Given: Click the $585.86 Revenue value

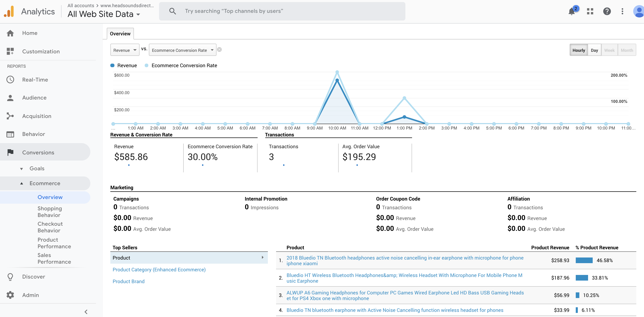Looking at the screenshot, I should pos(131,157).
